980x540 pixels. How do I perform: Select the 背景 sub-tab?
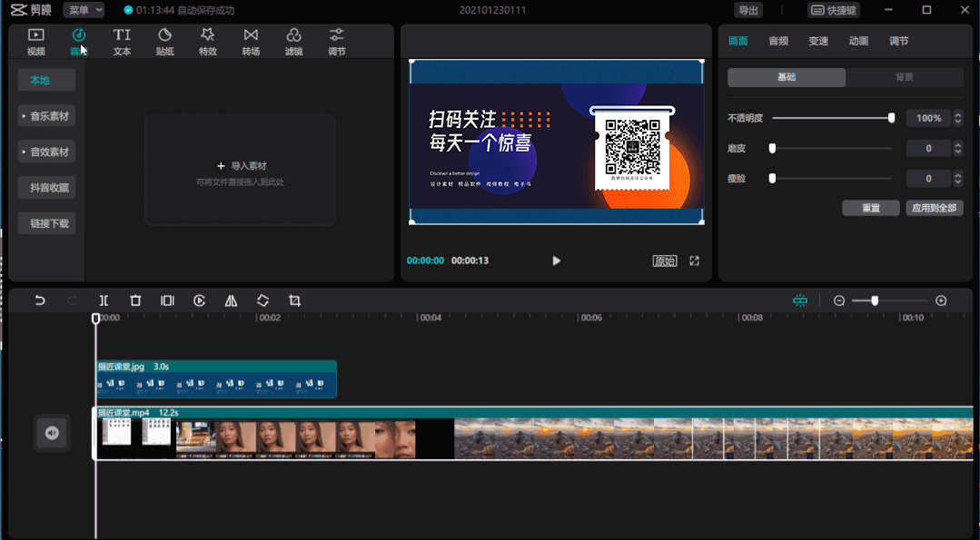905,77
